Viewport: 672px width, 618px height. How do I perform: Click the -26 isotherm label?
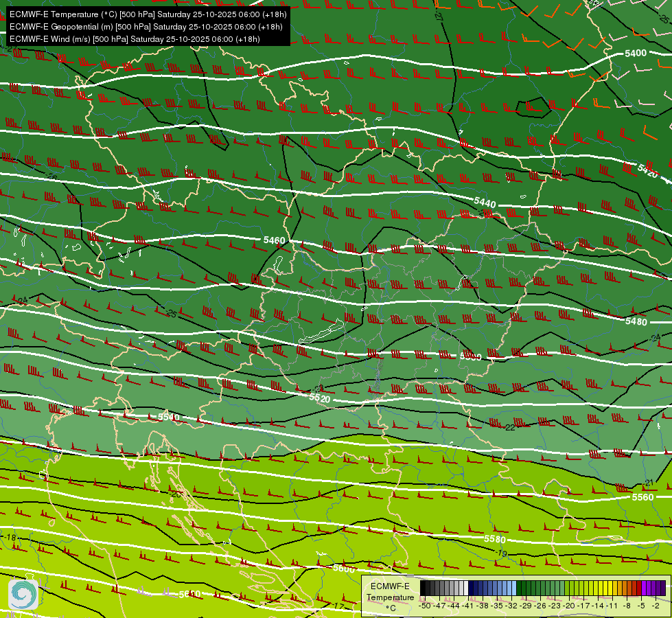point(52,176)
